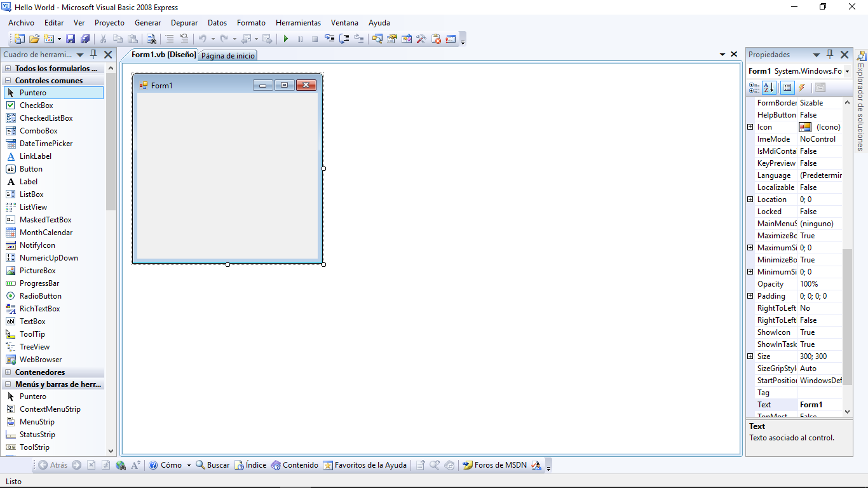868x488 pixels.
Task: Open the Explorador de soluciones side tab
Action: pyautogui.click(x=860, y=102)
